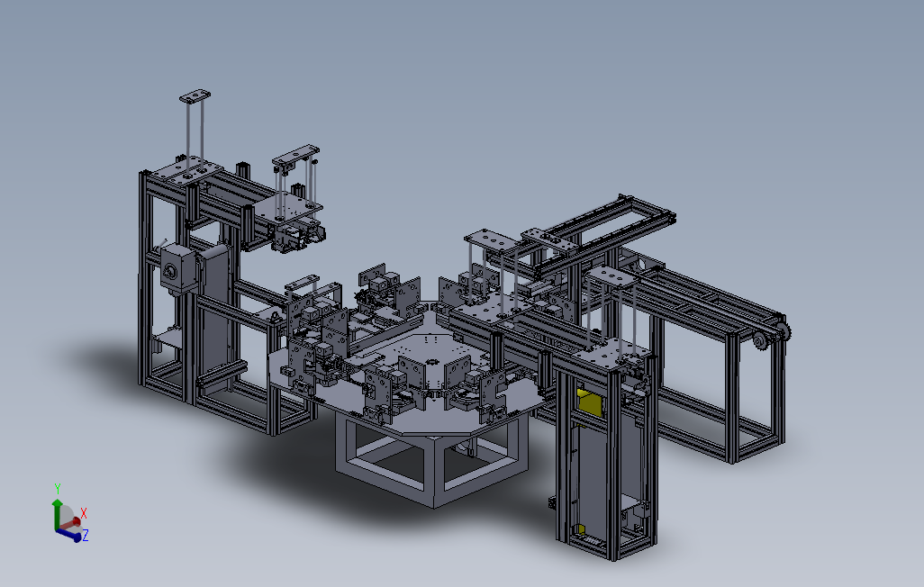Click the green Y axis arrow of triad
The width and height of the screenshot is (924, 587).
click(x=57, y=513)
